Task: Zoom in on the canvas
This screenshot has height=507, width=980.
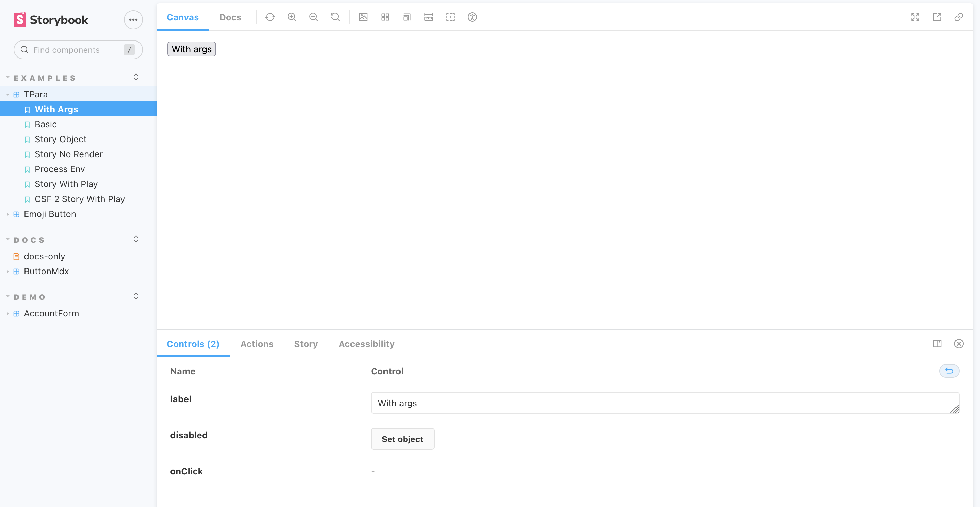Action: pos(292,17)
